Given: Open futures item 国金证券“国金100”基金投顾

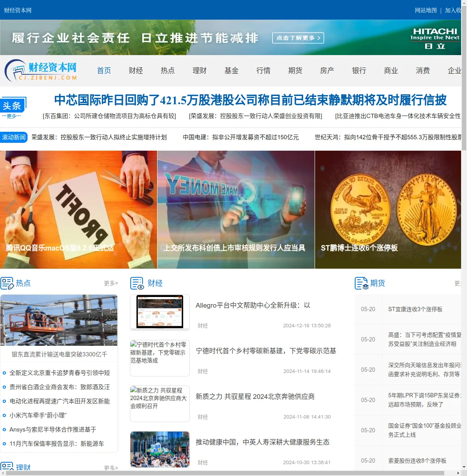Looking at the screenshot, I should tap(425, 430).
